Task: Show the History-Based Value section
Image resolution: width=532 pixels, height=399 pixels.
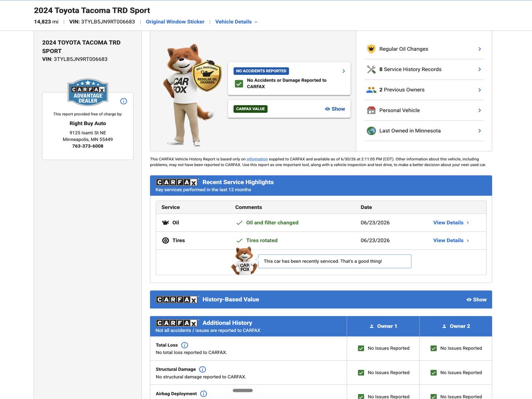Action: (x=476, y=300)
